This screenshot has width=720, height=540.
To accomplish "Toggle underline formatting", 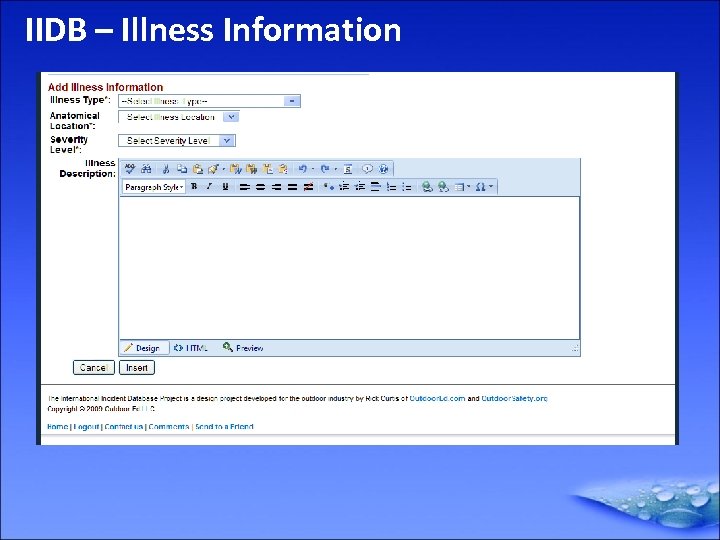I will (x=225, y=187).
